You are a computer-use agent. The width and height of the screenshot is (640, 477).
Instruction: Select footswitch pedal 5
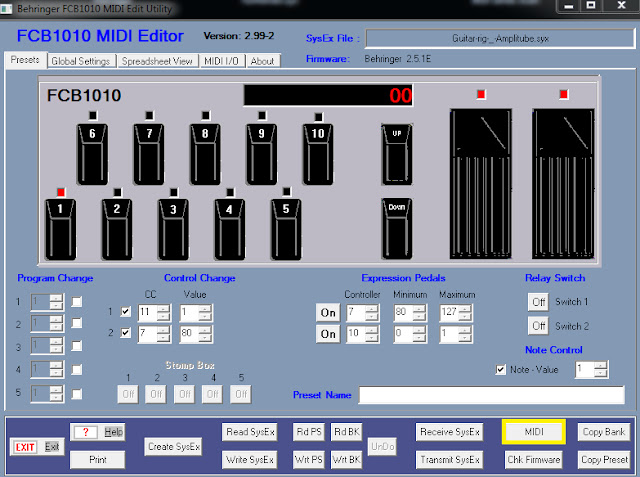pyautogui.click(x=286, y=229)
